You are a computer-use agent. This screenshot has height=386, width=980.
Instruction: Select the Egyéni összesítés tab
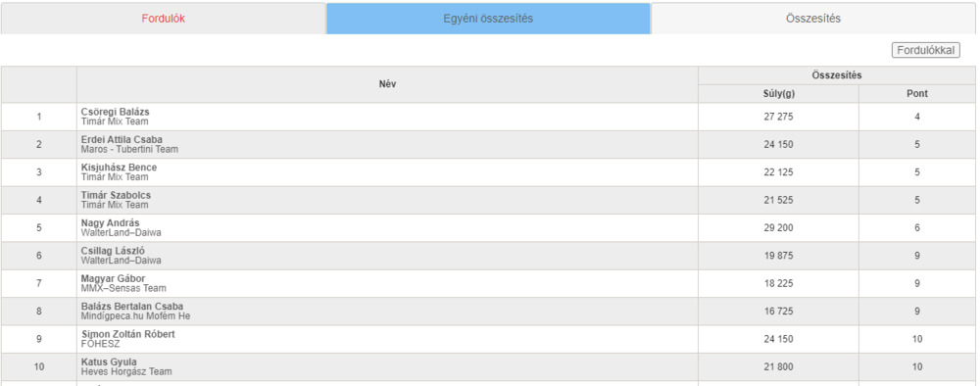click(x=488, y=19)
